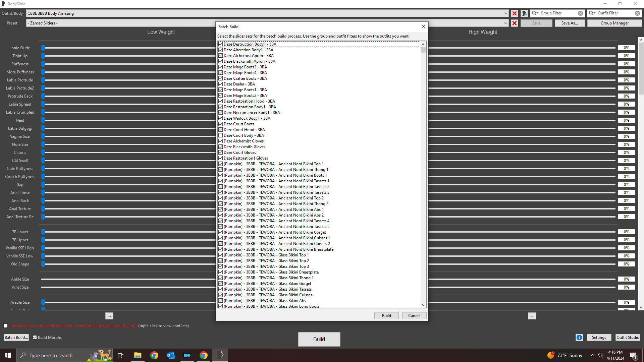Click the main slider panel scroll down arrow
The image size is (644, 362).
click(641, 308)
